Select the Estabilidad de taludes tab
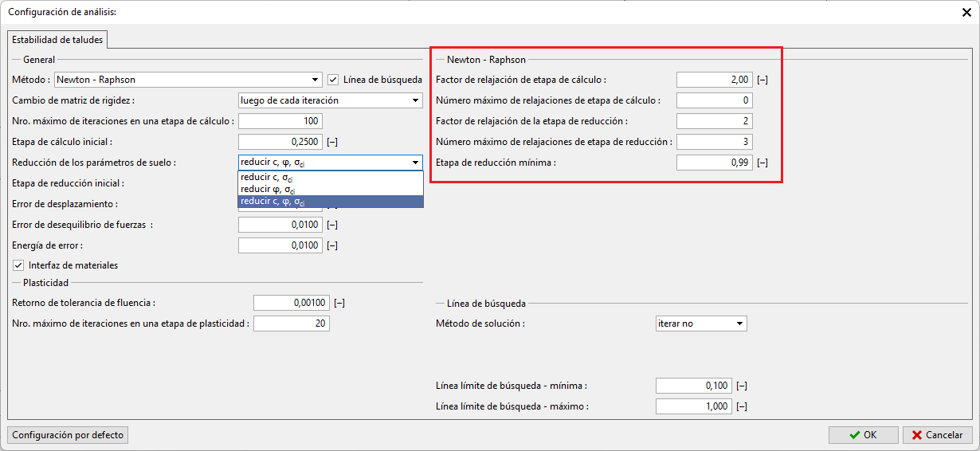The height and width of the screenshot is (451, 980). (x=57, y=39)
